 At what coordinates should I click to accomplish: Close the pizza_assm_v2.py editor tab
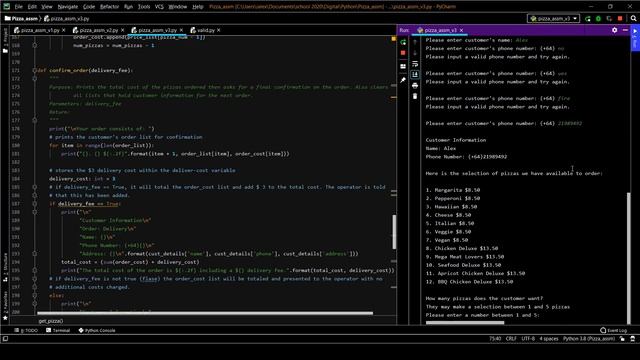[122, 30]
